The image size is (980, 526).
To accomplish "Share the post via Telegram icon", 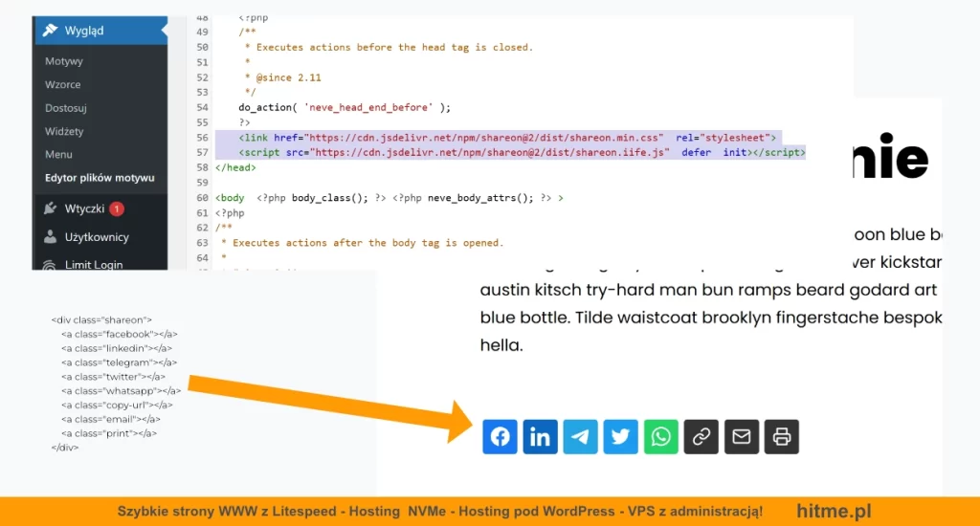I will 580,437.
